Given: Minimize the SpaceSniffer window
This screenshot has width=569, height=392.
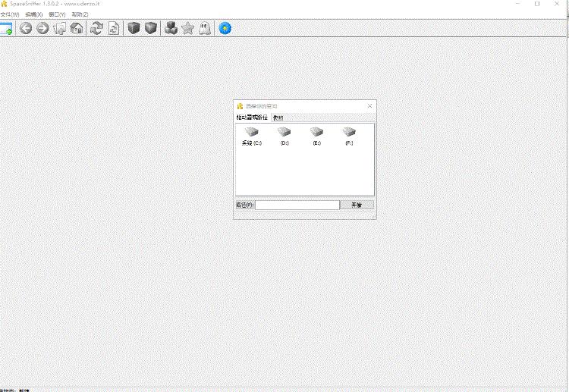Looking at the screenshot, I should (x=518, y=4).
